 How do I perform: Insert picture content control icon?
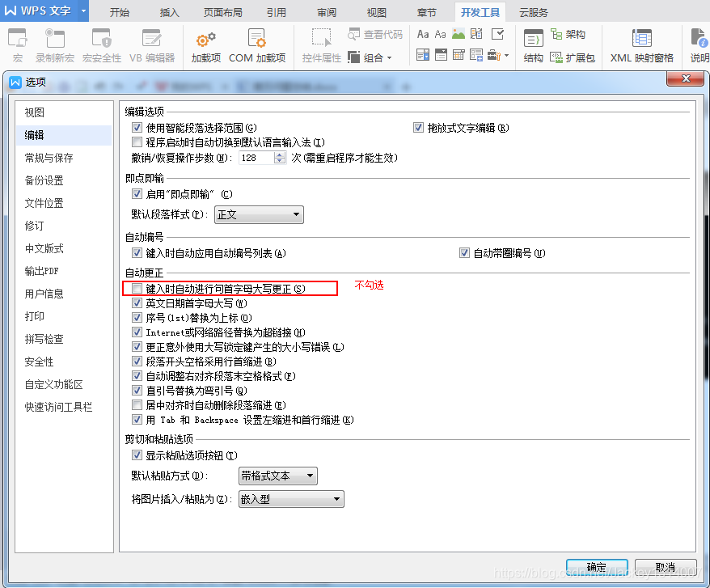click(x=459, y=34)
